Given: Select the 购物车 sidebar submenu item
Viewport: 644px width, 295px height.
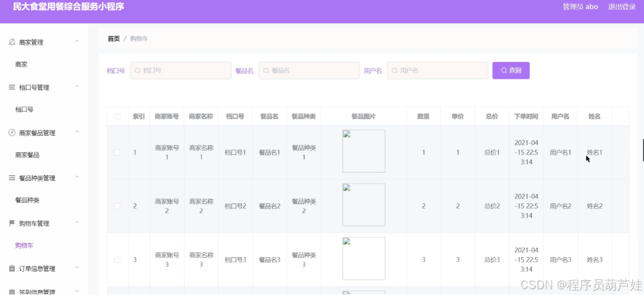Looking at the screenshot, I should (24, 246).
